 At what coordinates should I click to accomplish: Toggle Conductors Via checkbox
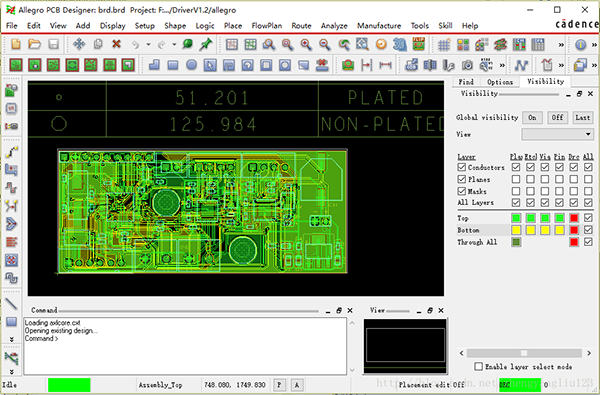pos(545,167)
